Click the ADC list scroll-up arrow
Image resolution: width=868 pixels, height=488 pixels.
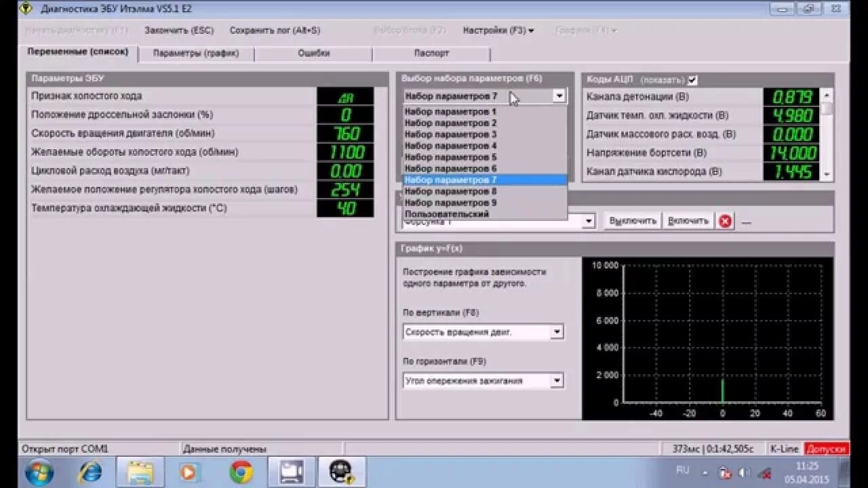coord(827,95)
